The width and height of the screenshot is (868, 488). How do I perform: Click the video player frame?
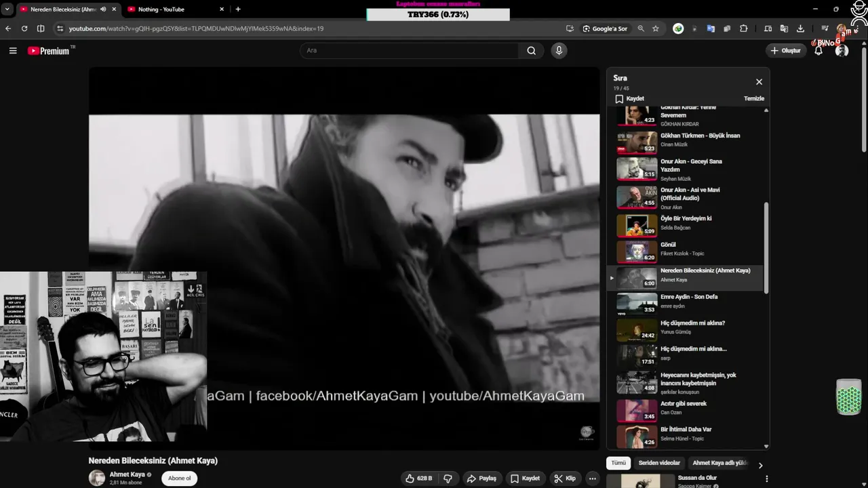[x=344, y=258]
